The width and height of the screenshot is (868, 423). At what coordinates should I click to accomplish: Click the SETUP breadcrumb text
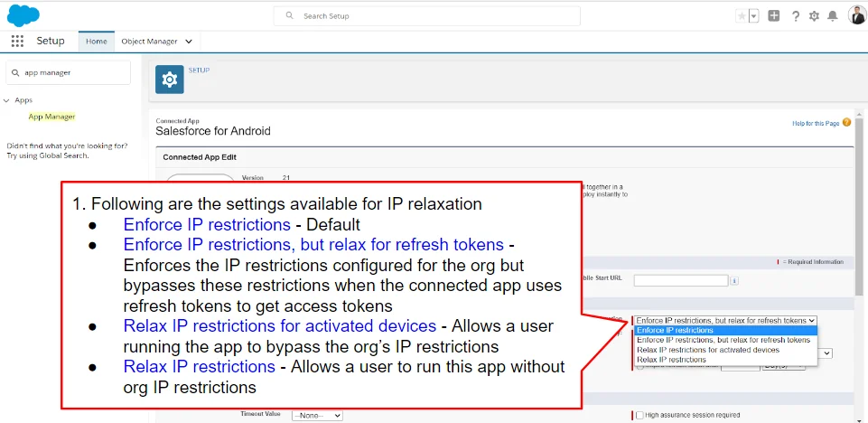200,70
